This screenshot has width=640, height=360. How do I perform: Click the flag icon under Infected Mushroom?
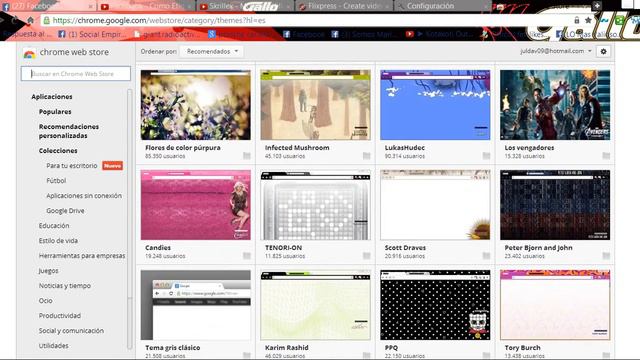click(x=367, y=156)
